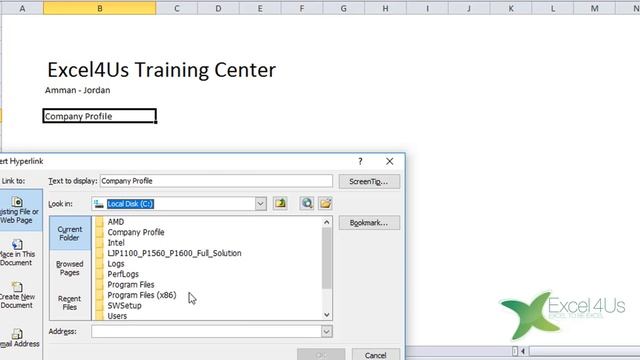Click the Amman - Jordan cell
The width and height of the screenshot is (640, 360).
[x=78, y=90]
